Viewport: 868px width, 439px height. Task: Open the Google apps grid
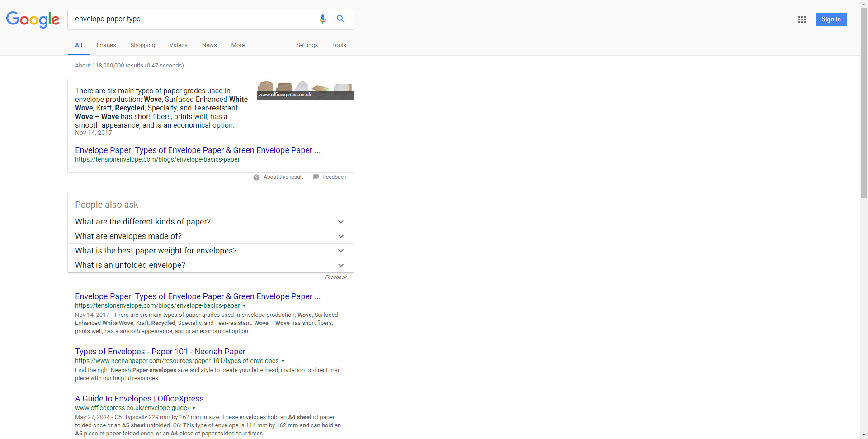(802, 19)
